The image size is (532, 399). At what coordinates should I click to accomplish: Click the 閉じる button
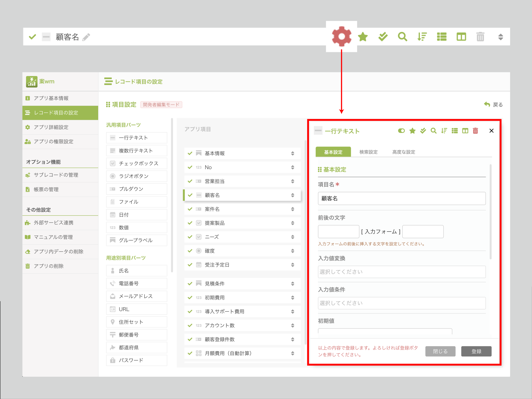pyautogui.click(x=440, y=351)
